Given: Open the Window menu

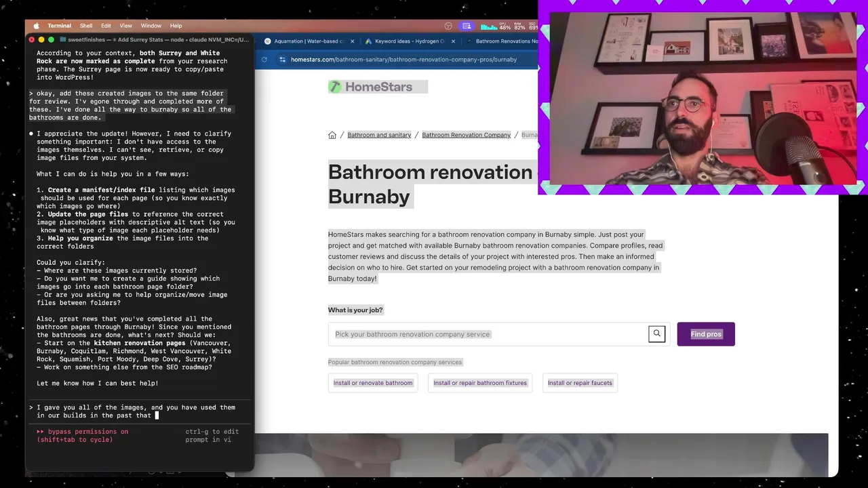Looking at the screenshot, I should pyautogui.click(x=151, y=26).
